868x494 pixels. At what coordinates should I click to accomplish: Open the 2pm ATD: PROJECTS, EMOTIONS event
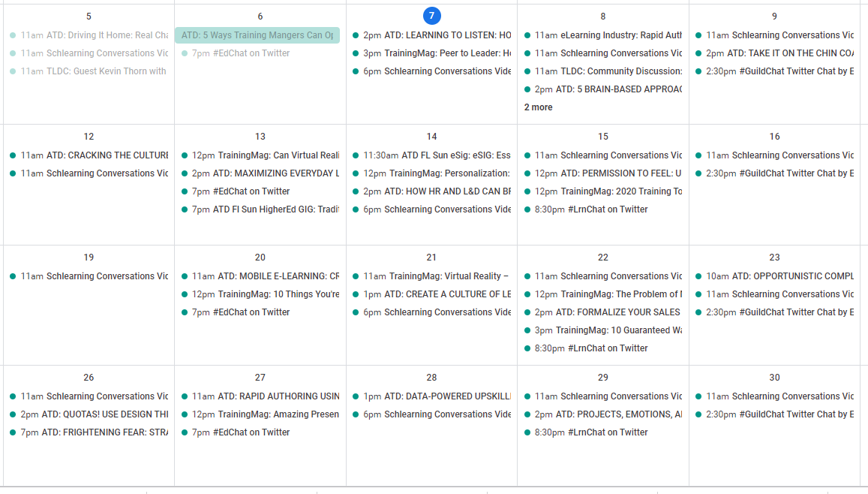tap(603, 415)
